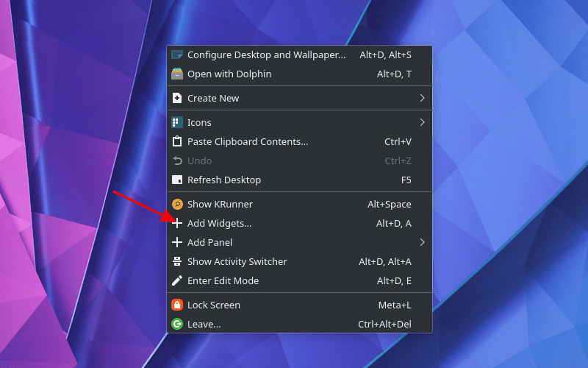Expand the Create New submenu arrow

(422, 99)
